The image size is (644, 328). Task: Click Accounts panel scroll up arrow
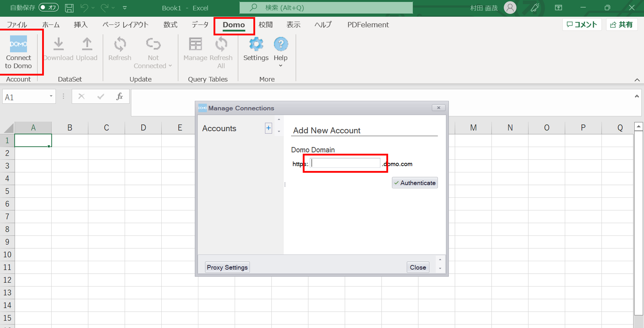[x=279, y=120]
